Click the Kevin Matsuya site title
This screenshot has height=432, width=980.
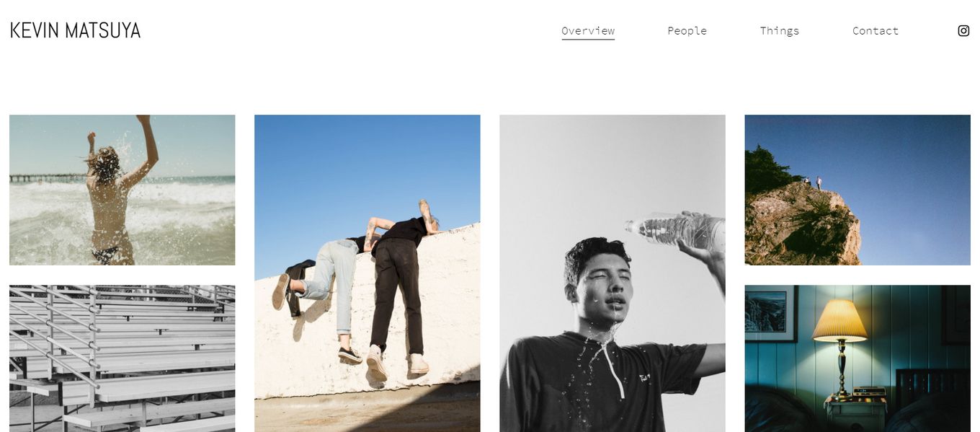point(75,30)
